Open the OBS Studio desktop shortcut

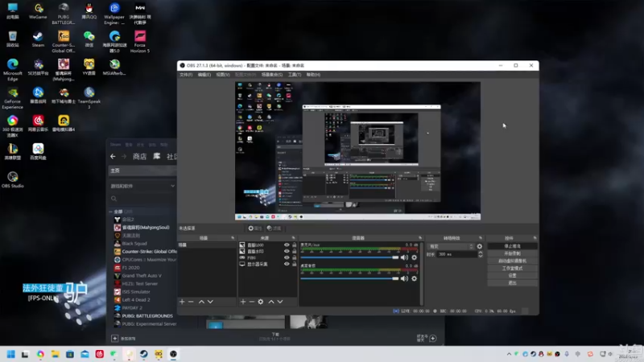point(12,179)
